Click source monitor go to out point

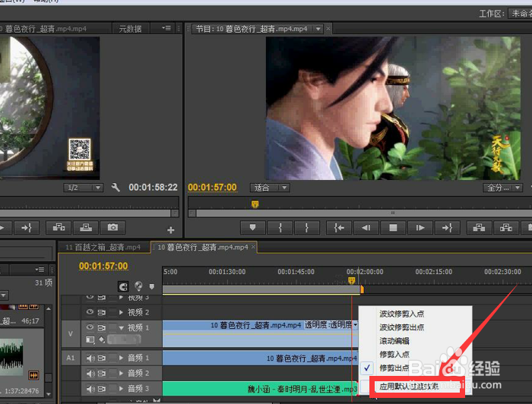click(x=27, y=228)
